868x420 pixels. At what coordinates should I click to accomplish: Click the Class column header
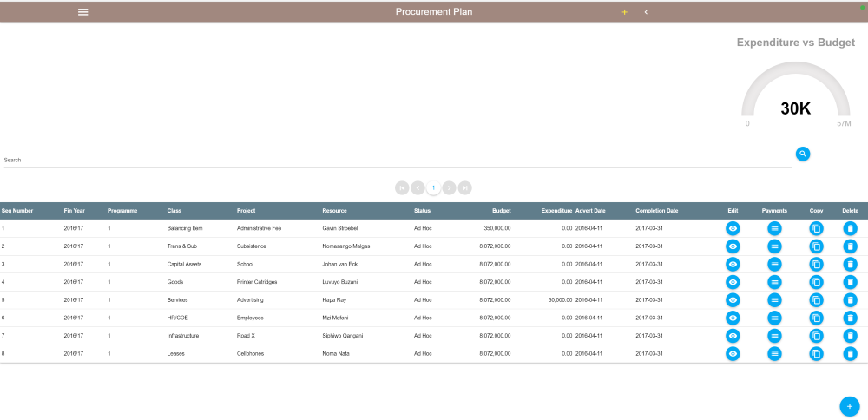coord(174,211)
